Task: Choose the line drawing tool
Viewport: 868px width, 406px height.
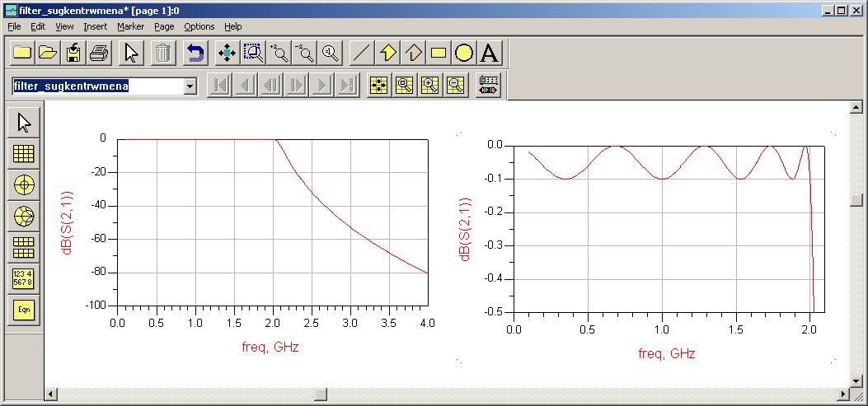Action: tap(362, 53)
